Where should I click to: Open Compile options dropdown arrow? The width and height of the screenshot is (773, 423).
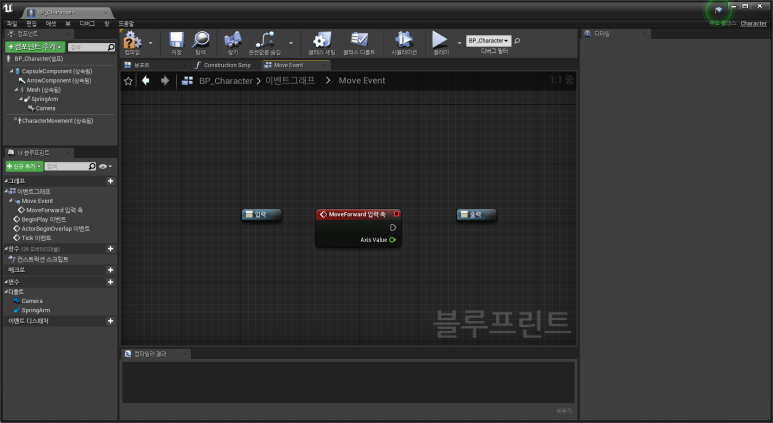pyautogui.click(x=150, y=43)
